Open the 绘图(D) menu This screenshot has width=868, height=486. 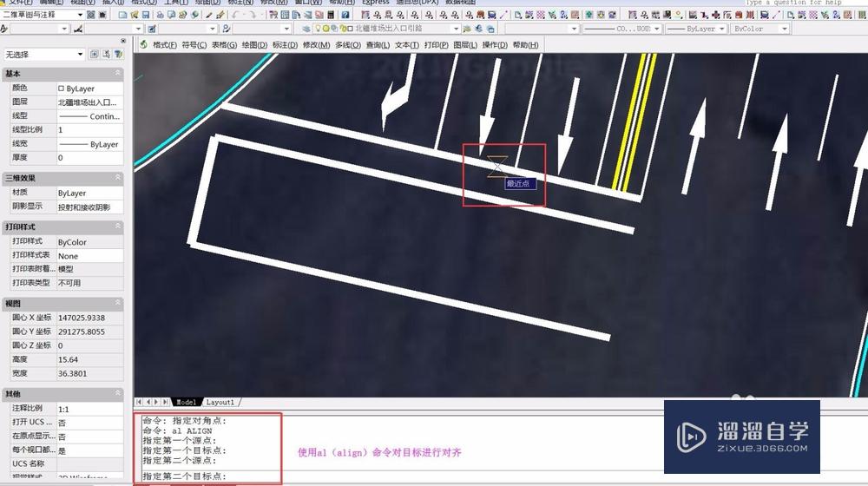(x=254, y=45)
